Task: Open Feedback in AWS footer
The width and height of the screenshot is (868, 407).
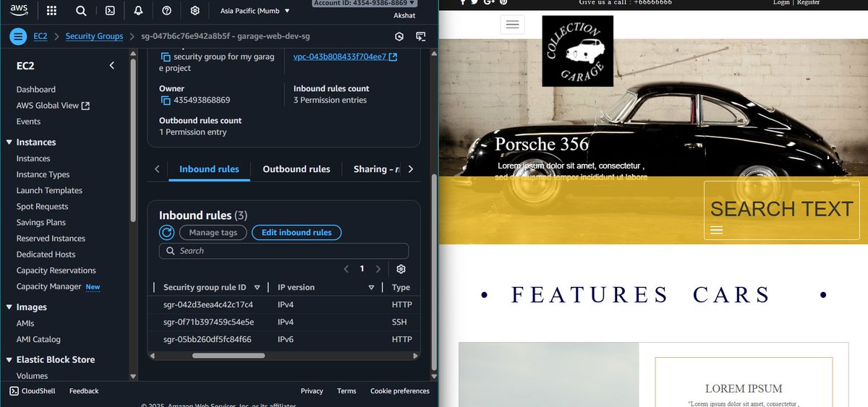Action: click(84, 391)
